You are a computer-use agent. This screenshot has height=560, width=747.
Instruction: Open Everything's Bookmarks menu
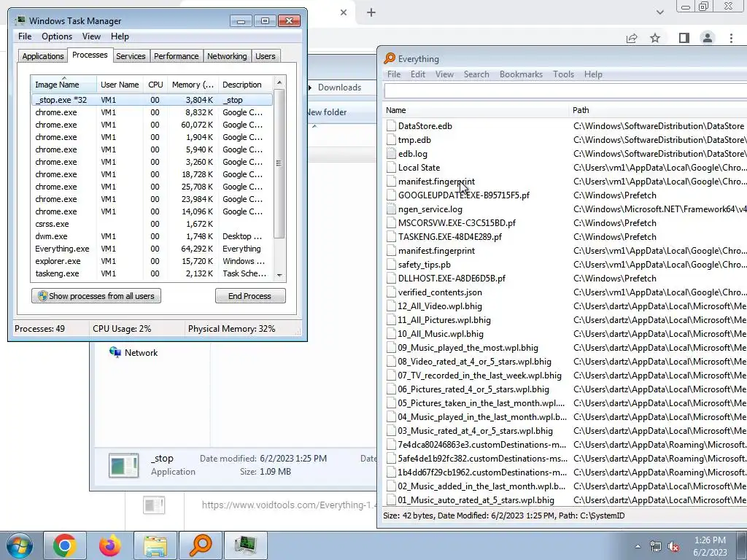(521, 74)
